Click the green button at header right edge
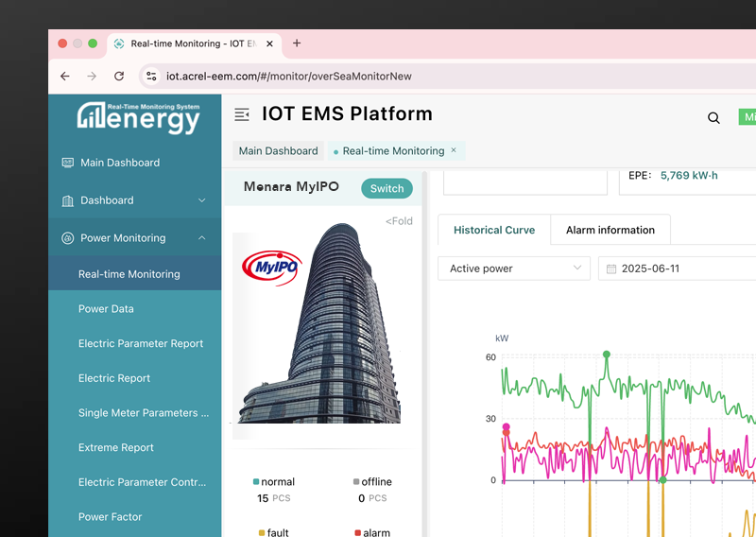This screenshot has height=537, width=756. pos(747,117)
